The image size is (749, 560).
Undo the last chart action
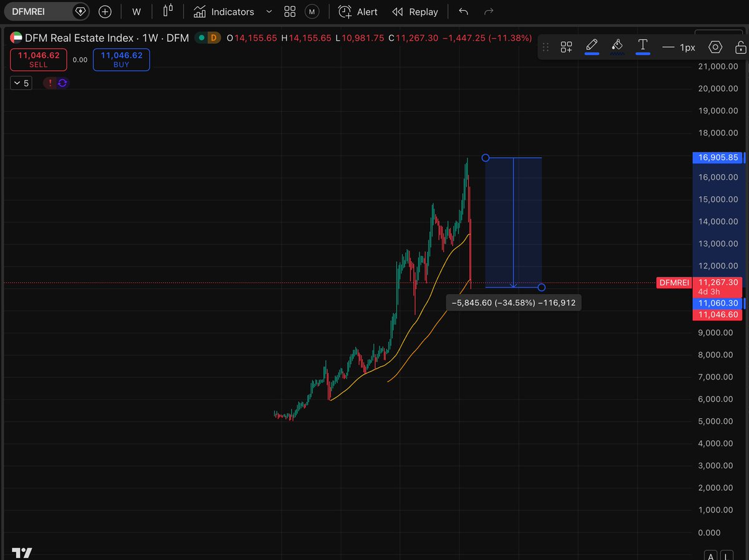[463, 12]
